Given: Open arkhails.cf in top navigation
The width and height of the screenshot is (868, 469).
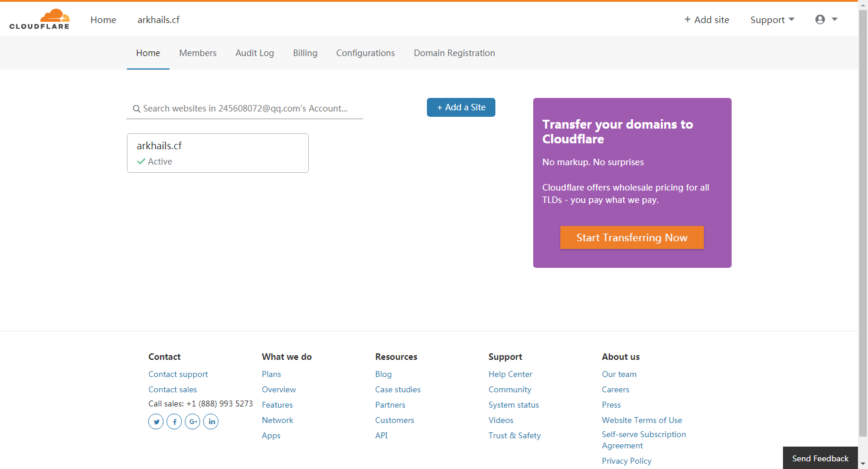Looking at the screenshot, I should pyautogui.click(x=158, y=19).
